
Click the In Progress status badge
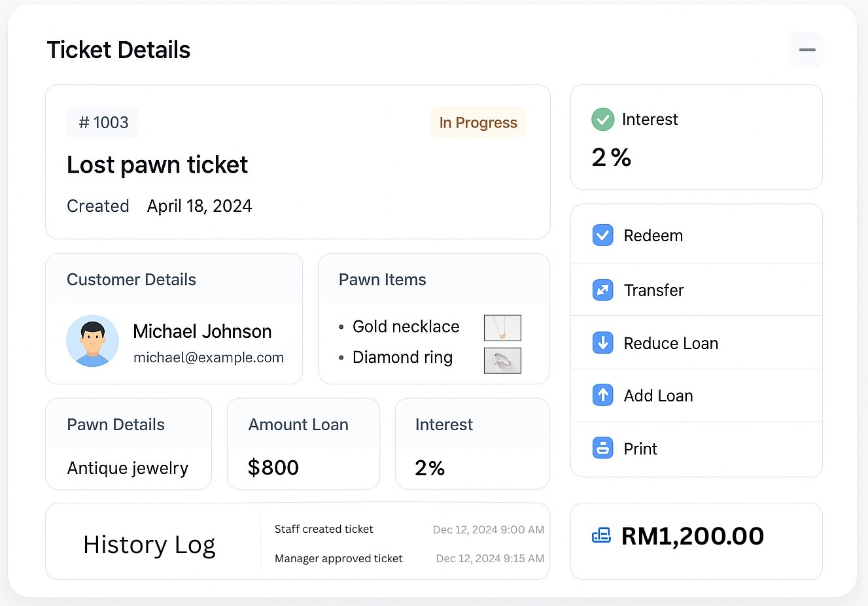click(x=478, y=123)
